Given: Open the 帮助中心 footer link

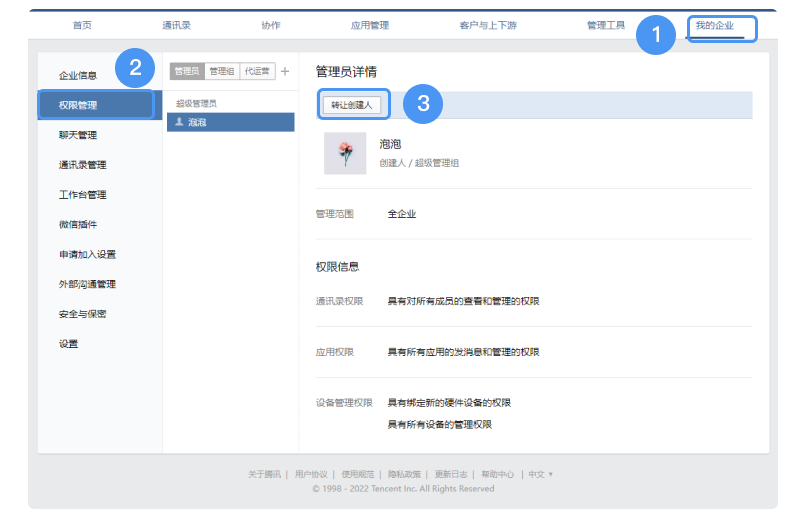Looking at the screenshot, I should (x=497, y=474).
